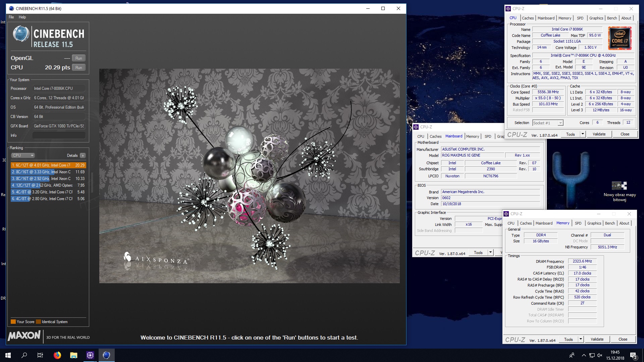Switch to CPU-Z taskbar icon
The width and height of the screenshot is (644, 362).
[90, 355]
